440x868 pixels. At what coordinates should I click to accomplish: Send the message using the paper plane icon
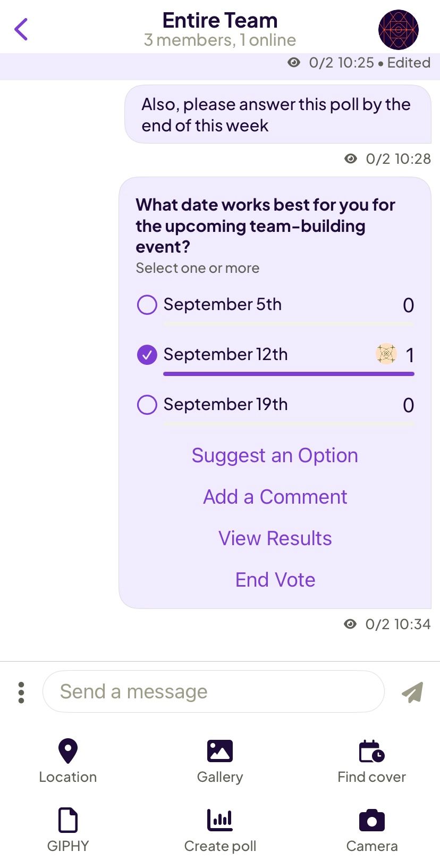[413, 691]
